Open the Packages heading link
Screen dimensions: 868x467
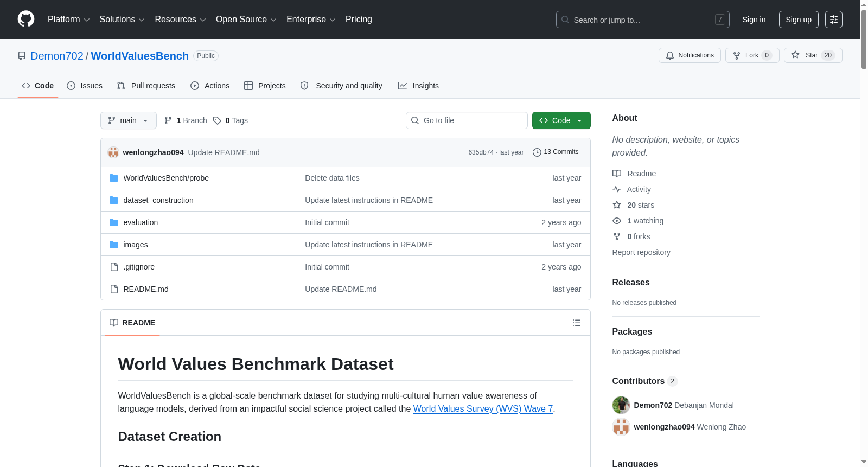point(632,332)
